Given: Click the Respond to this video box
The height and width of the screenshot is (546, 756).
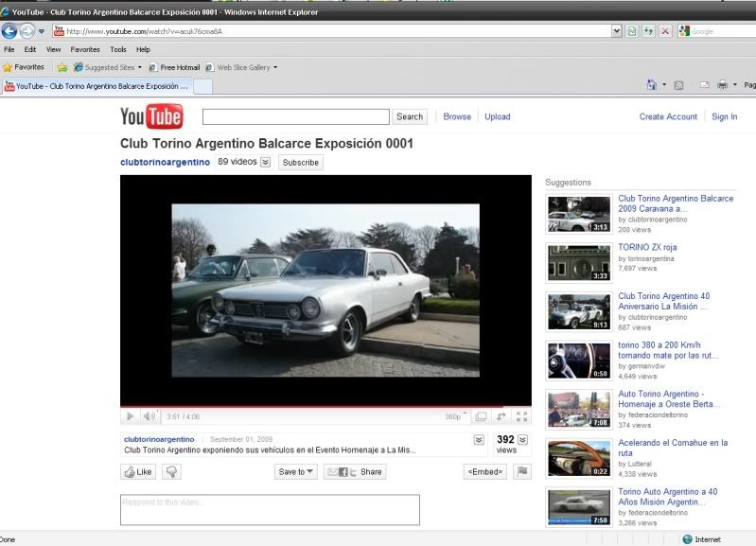Looking at the screenshot, I should point(270,509).
